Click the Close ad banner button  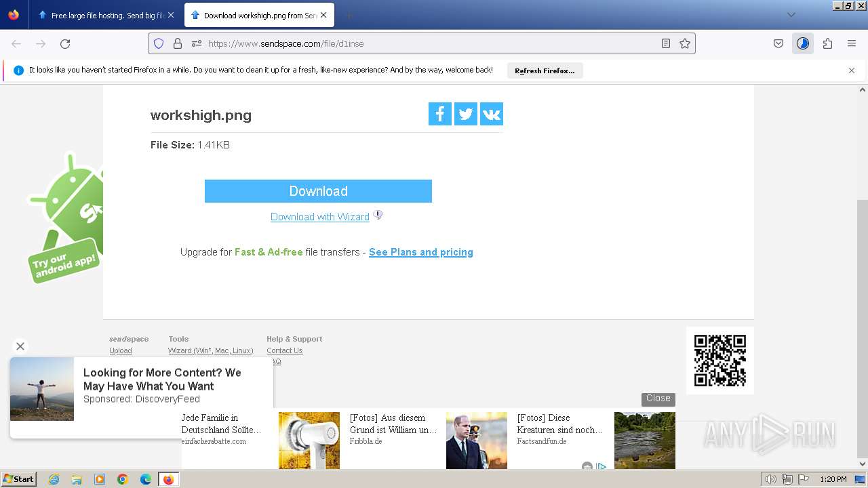(658, 399)
